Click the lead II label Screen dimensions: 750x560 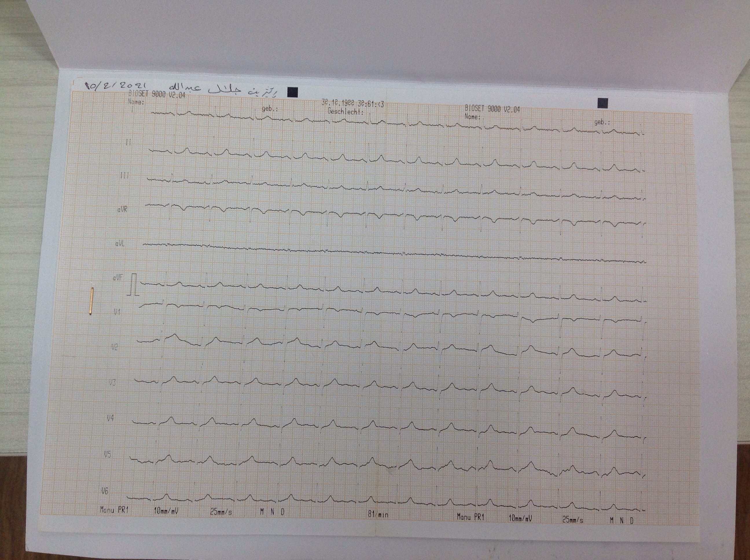128,142
